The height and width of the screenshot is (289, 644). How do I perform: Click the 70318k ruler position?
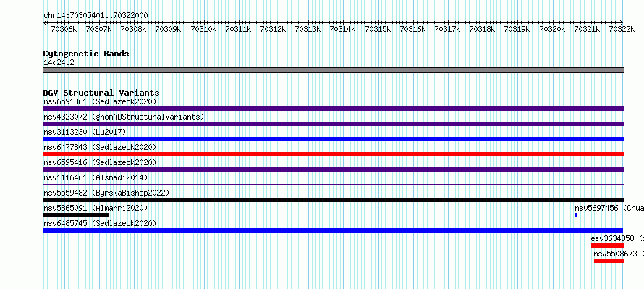pos(482,29)
